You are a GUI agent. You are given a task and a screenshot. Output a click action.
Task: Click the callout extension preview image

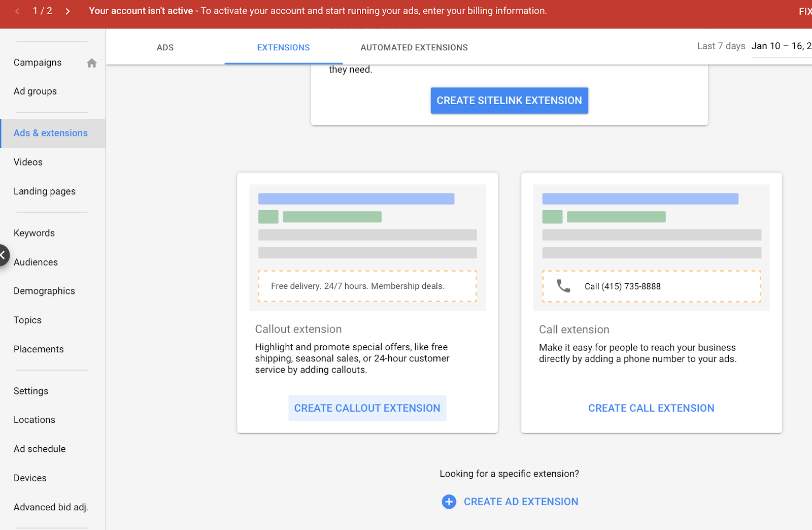coord(367,248)
